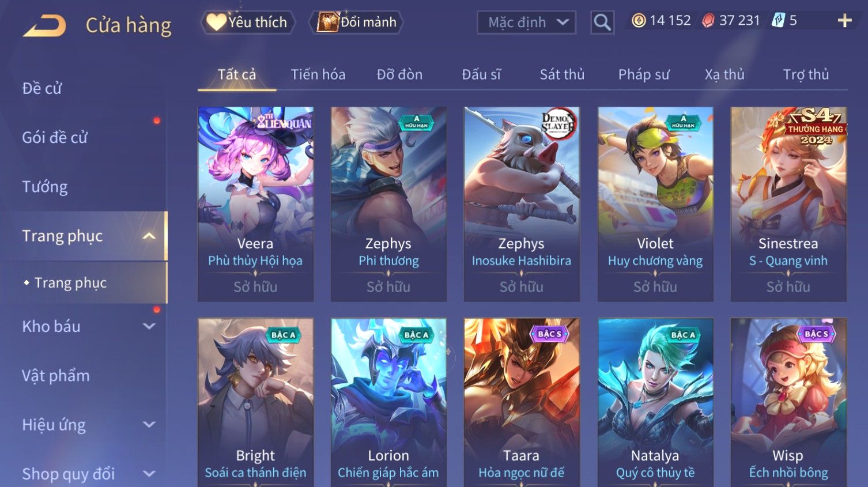Click the golden back arrow icon
The width and height of the screenshot is (868, 487).
coord(44,26)
